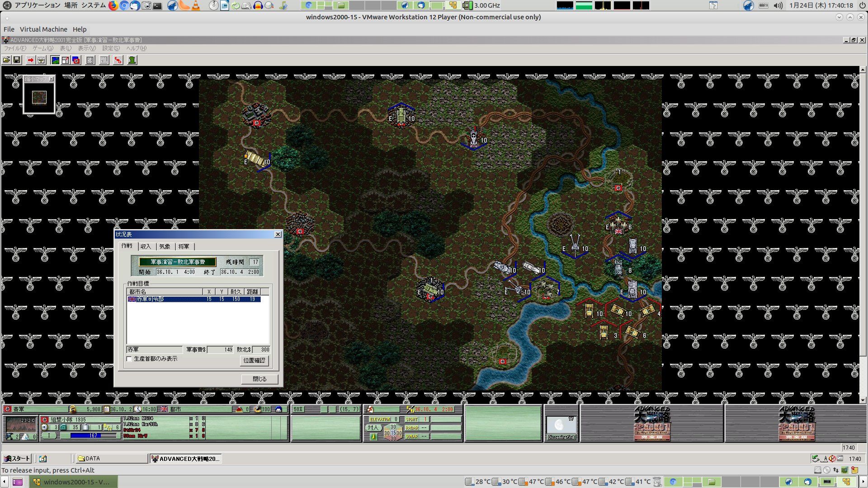The height and width of the screenshot is (488, 868).
Task: Switch to the 気象 tab
Action: pos(165,246)
